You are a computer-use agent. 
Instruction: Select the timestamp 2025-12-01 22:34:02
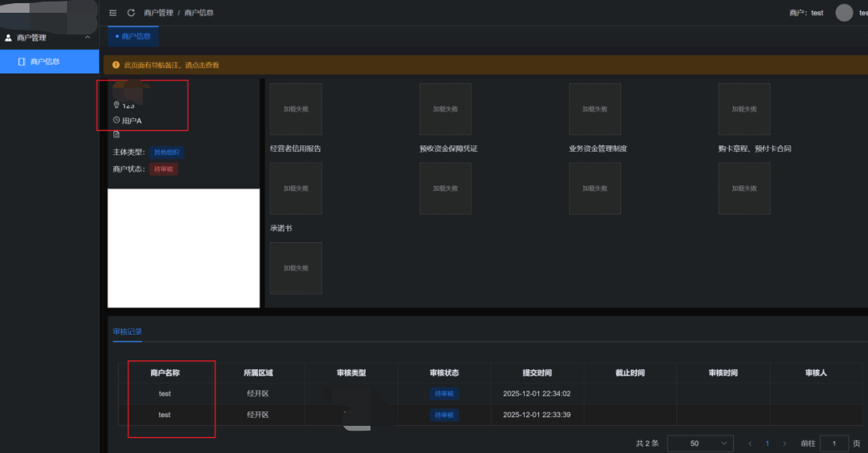[537, 394]
